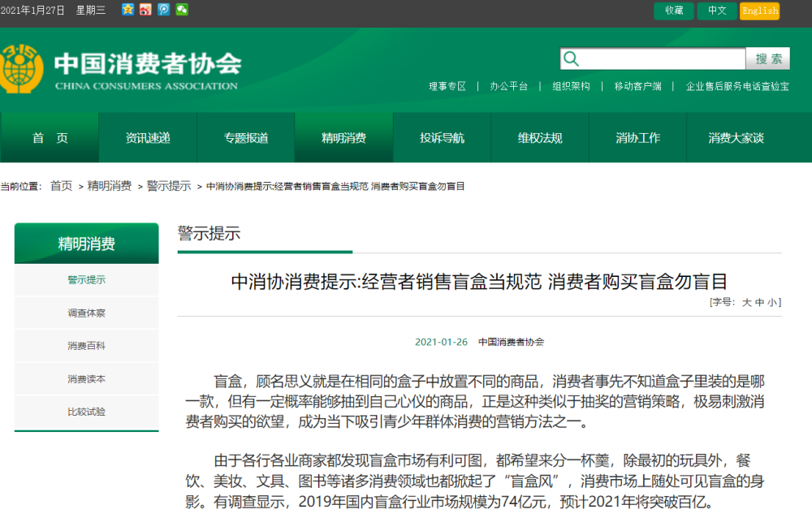Share the page via the WeChat icon

click(182, 10)
